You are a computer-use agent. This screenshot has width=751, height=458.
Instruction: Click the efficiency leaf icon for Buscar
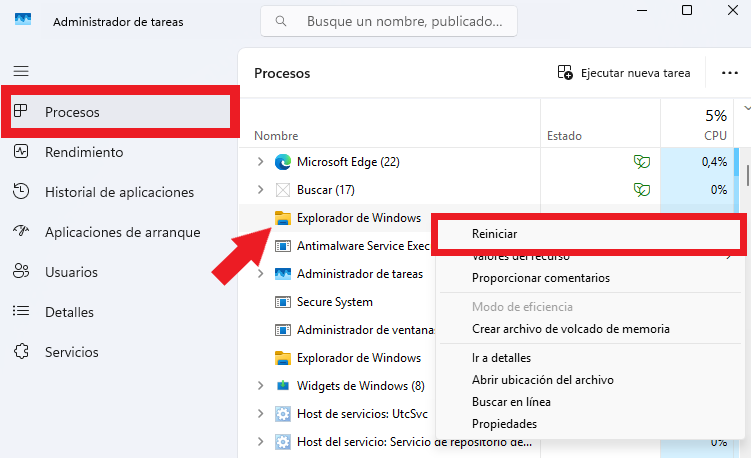coord(642,190)
